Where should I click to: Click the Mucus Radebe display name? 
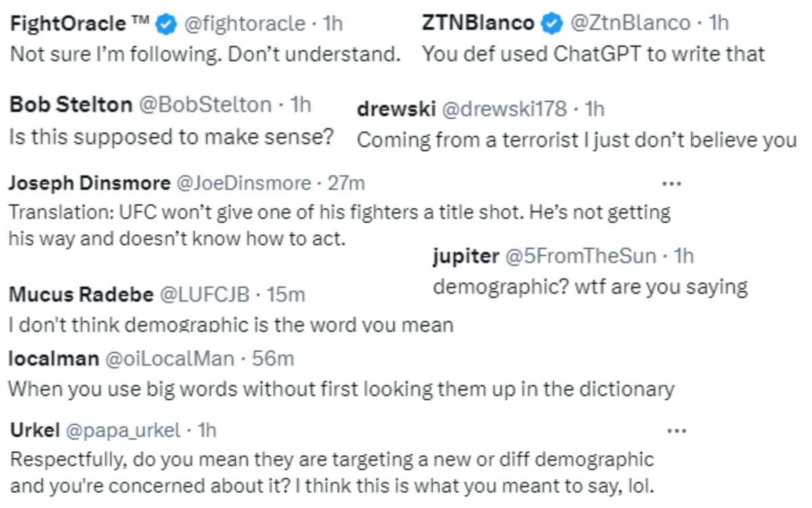point(81,295)
